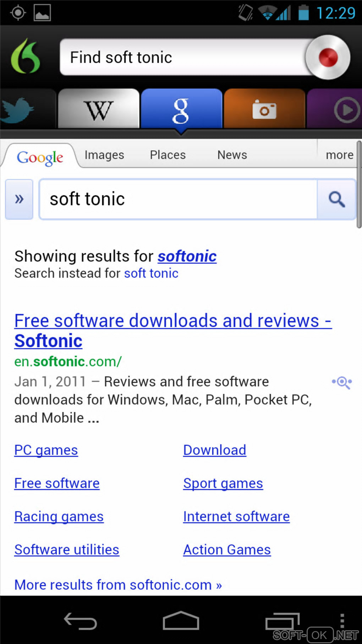Tap the Dragon flame logo icon

click(x=26, y=57)
